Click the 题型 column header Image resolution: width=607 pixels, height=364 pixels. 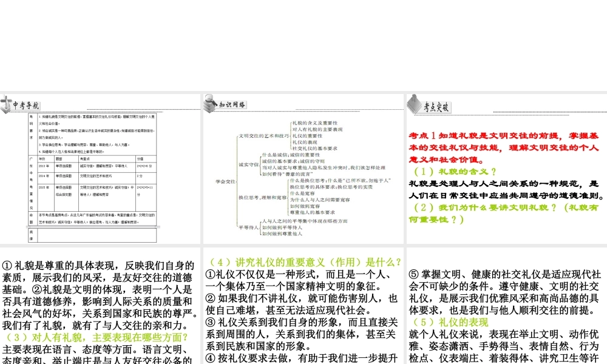coord(67,159)
